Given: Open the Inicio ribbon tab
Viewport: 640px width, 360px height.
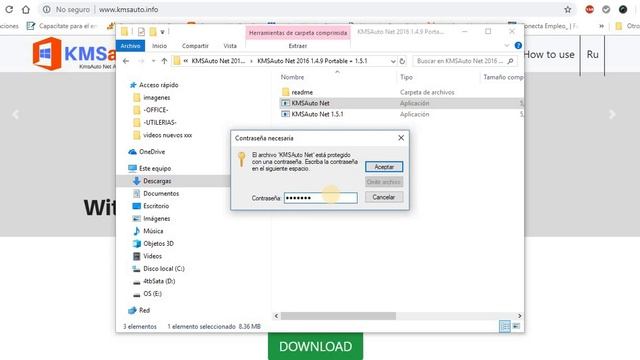Looking at the screenshot, I should coord(160,46).
